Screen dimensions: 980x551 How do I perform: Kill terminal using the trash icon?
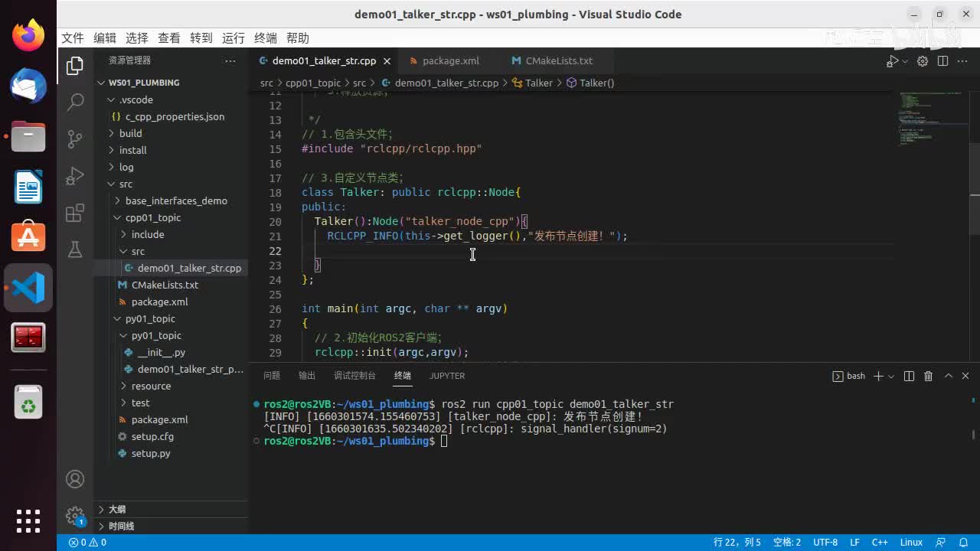pos(928,376)
